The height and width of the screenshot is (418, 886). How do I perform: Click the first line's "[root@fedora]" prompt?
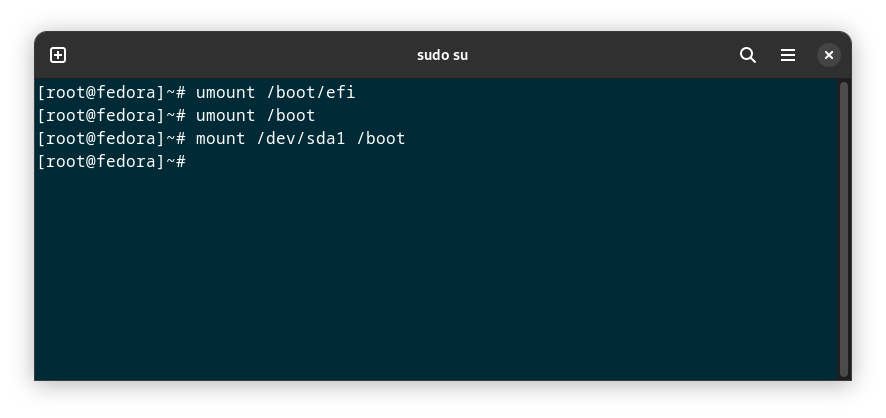pyautogui.click(x=100, y=92)
